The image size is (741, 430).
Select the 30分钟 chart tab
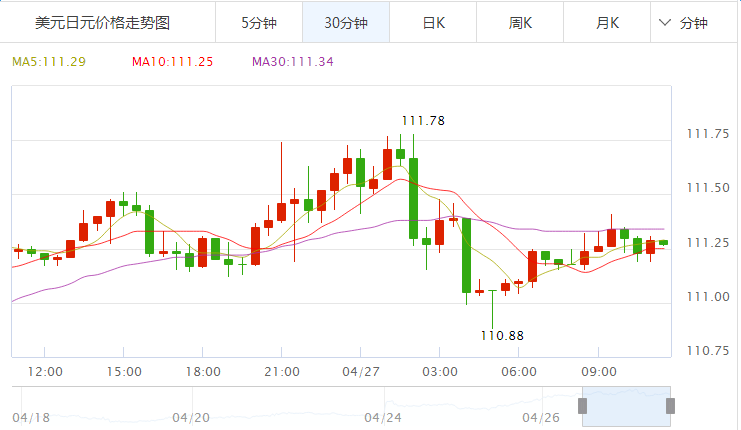345,22
